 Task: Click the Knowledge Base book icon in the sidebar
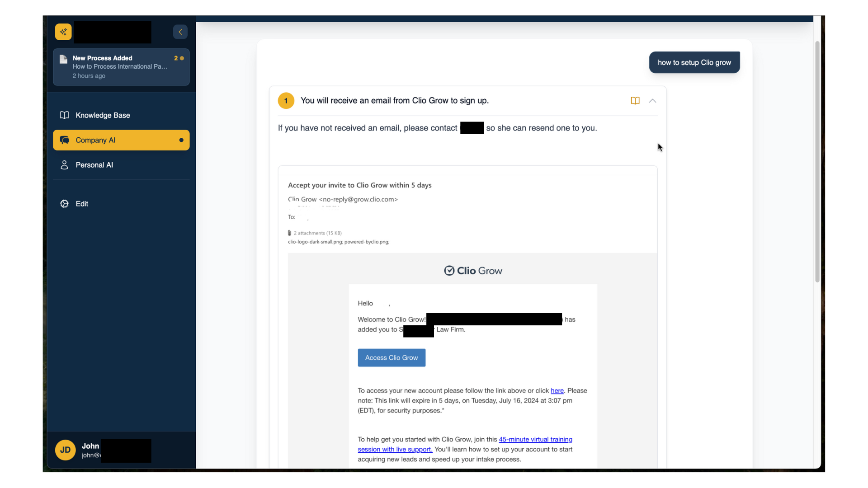coord(65,115)
